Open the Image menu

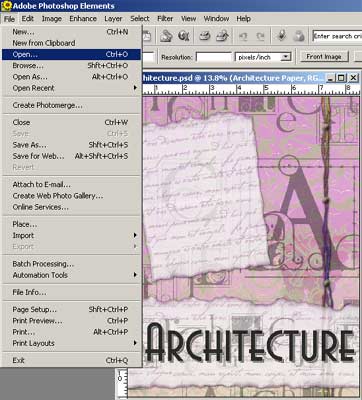(52, 19)
